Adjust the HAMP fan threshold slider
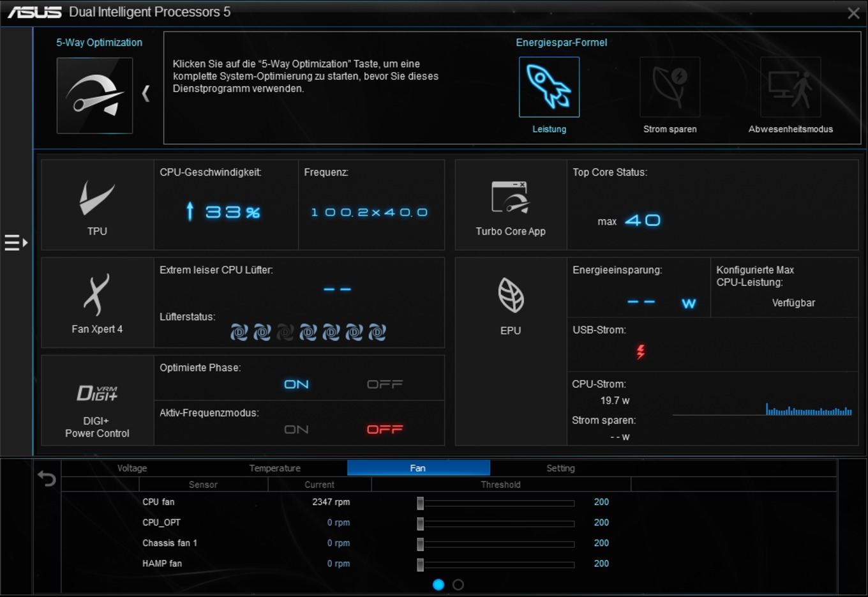 420,564
